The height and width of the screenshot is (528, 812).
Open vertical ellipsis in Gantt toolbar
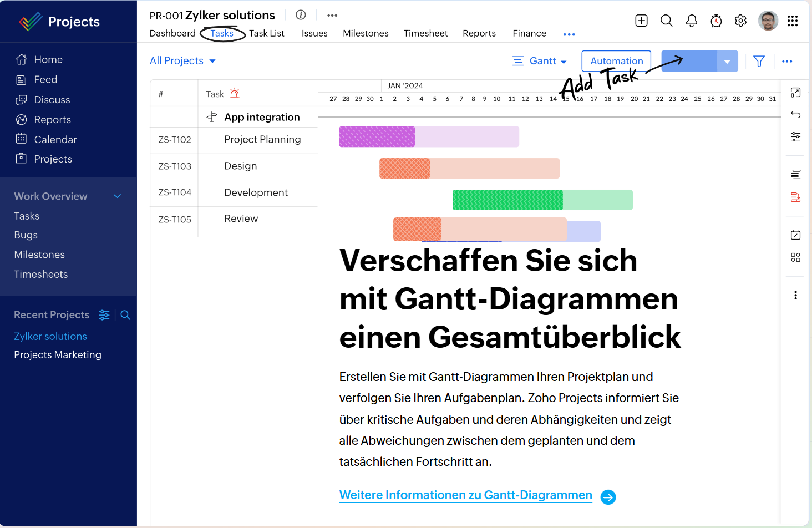point(795,296)
